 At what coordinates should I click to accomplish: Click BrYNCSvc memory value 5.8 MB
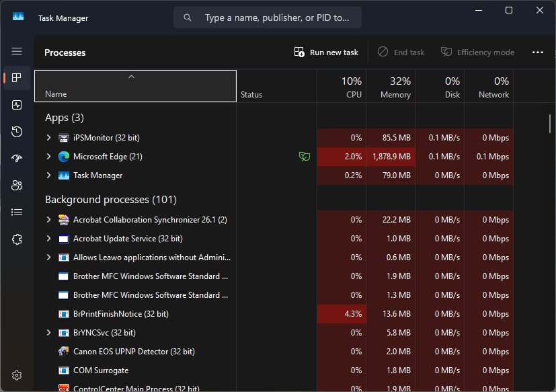click(x=399, y=333)
